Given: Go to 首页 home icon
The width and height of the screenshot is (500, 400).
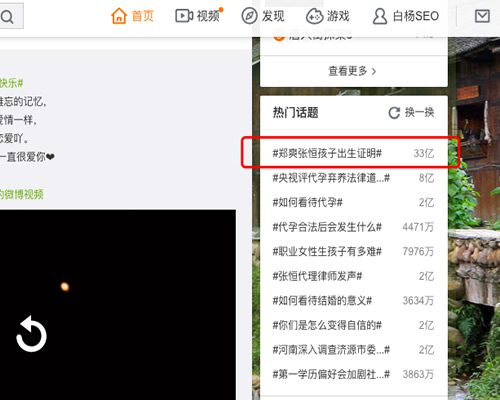Looking at the screenshot, I should pos(119,16).
